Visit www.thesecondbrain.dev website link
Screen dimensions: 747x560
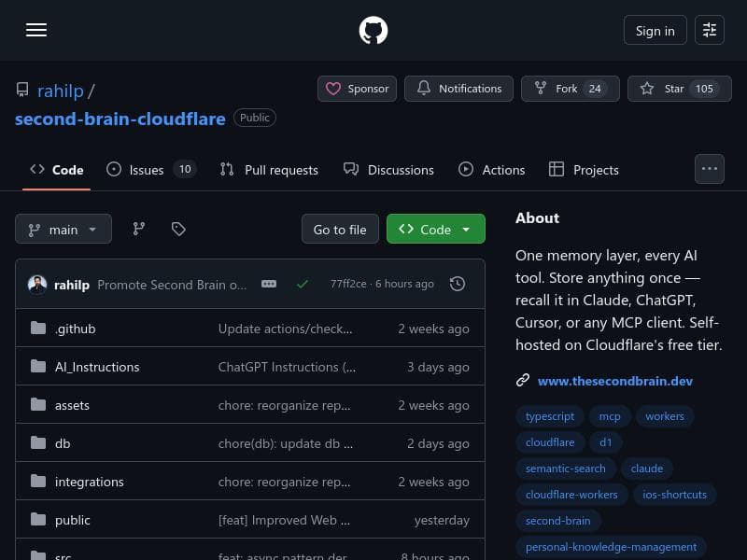[x=615, y=381]
